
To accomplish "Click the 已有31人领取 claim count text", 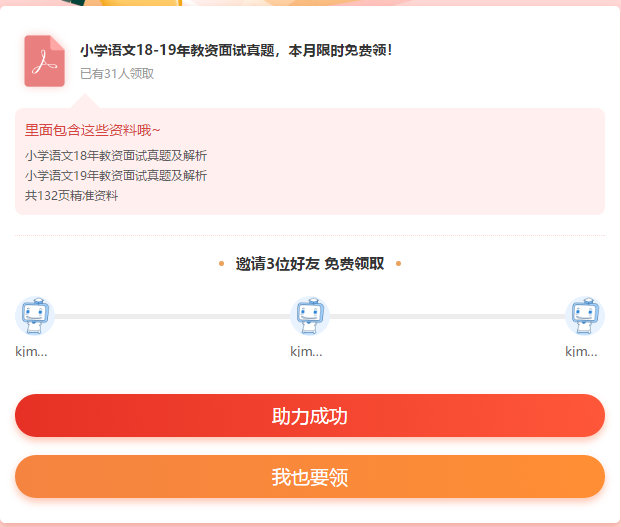I will (117, 73).
